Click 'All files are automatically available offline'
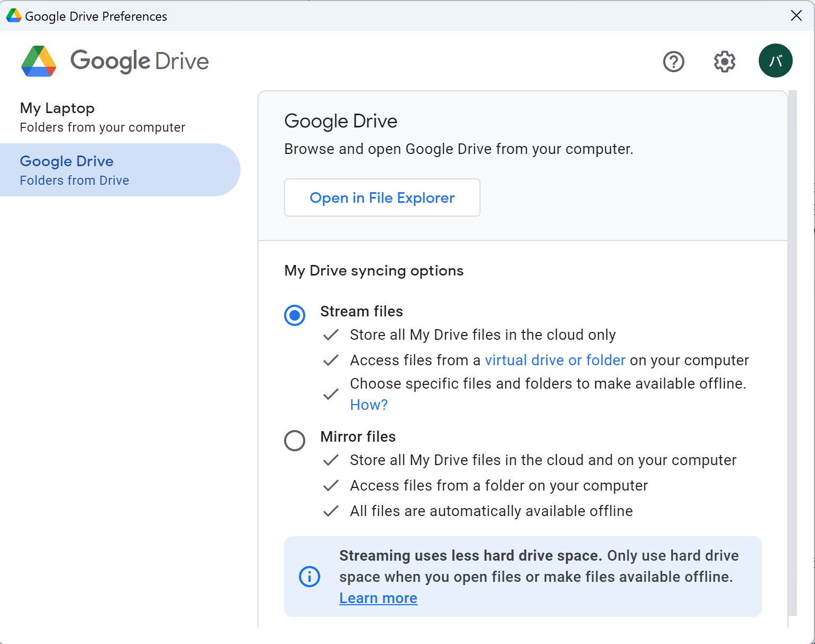815x644 pixels. pyautogui.click(x=491, y=511)
